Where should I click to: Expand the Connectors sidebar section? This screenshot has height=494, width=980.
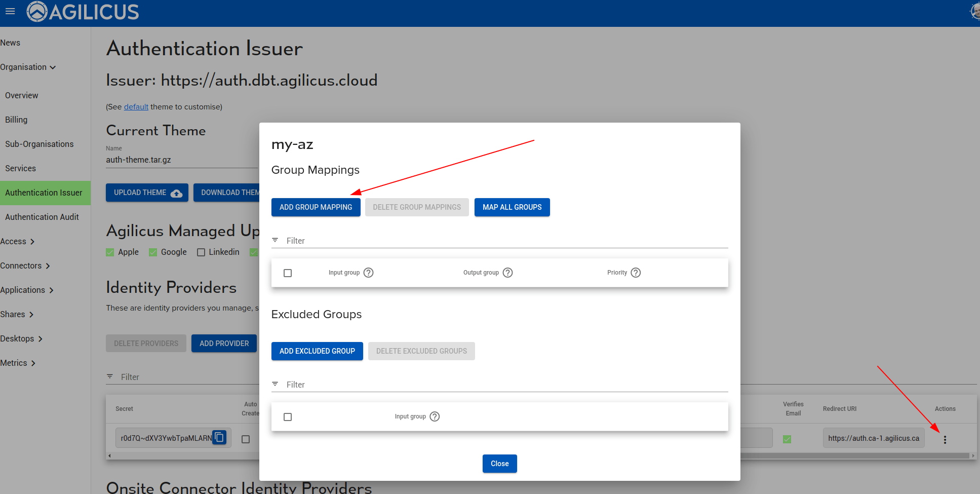coord(25,266)
